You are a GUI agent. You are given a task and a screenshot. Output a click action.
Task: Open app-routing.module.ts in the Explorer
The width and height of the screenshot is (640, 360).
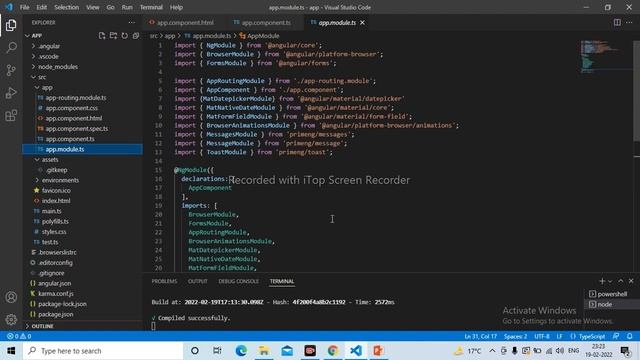tap(76, 98)
